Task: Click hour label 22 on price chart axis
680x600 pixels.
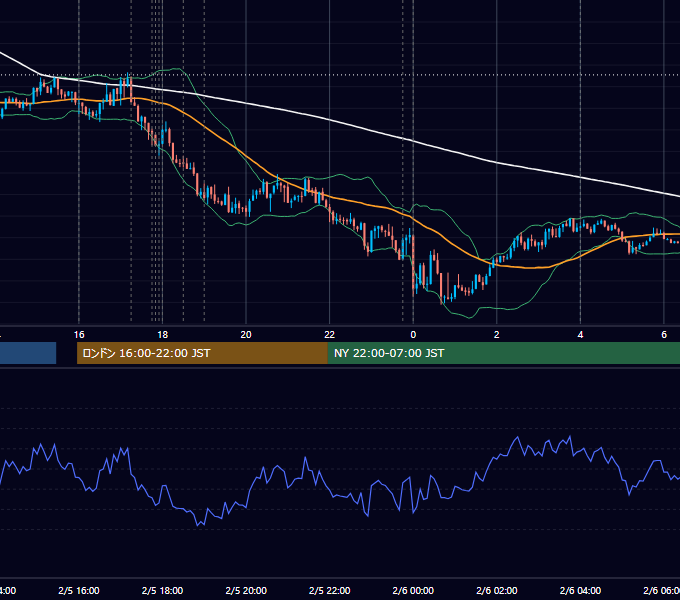Action: pos(330,335)
